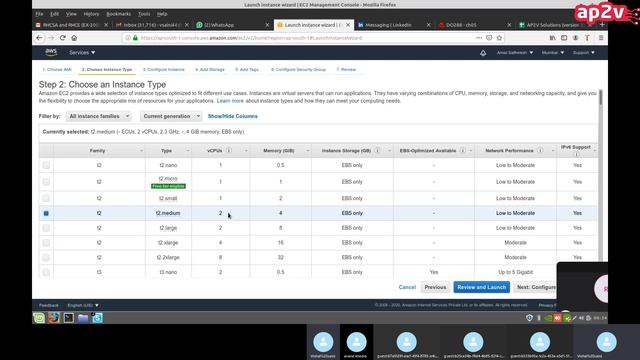Open the AWS Support dropdown
The width and height of the screenshot is (640, 360).
[584, 53]
